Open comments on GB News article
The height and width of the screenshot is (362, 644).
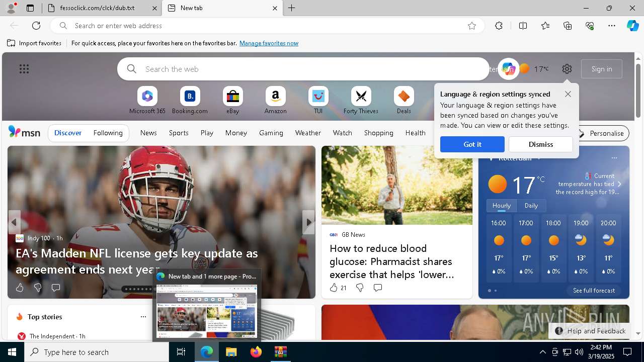378,288
